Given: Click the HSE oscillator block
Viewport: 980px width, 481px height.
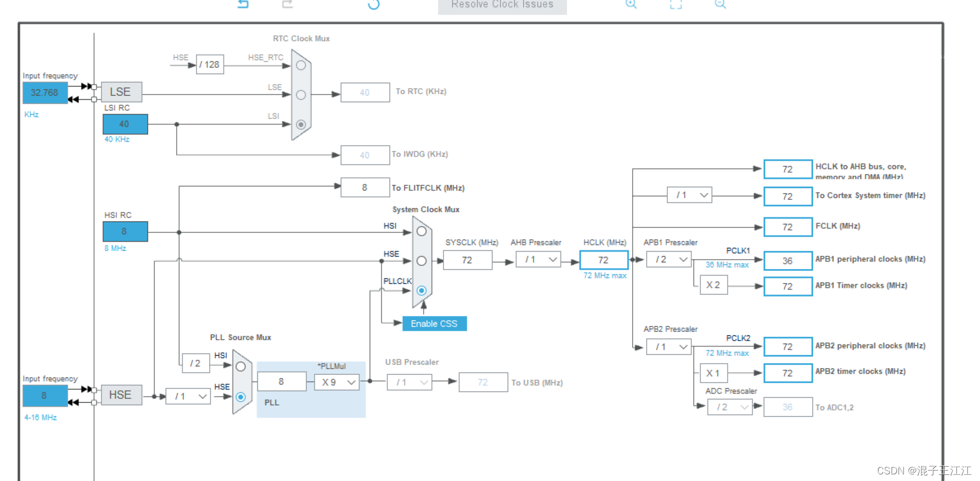Looking at the screenshot, I should [x=121, y=395].
